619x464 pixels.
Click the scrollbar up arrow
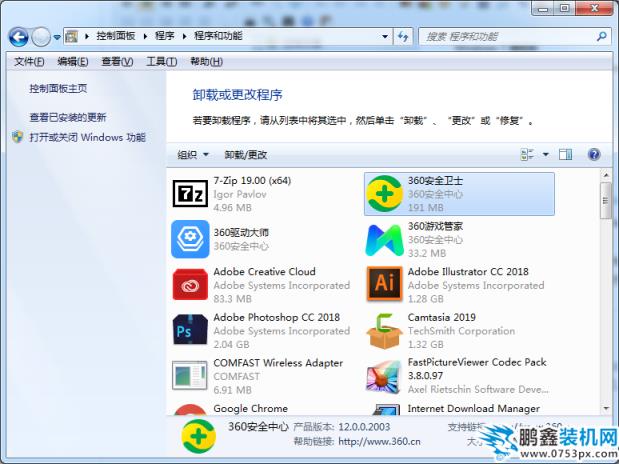pos(606,175)
